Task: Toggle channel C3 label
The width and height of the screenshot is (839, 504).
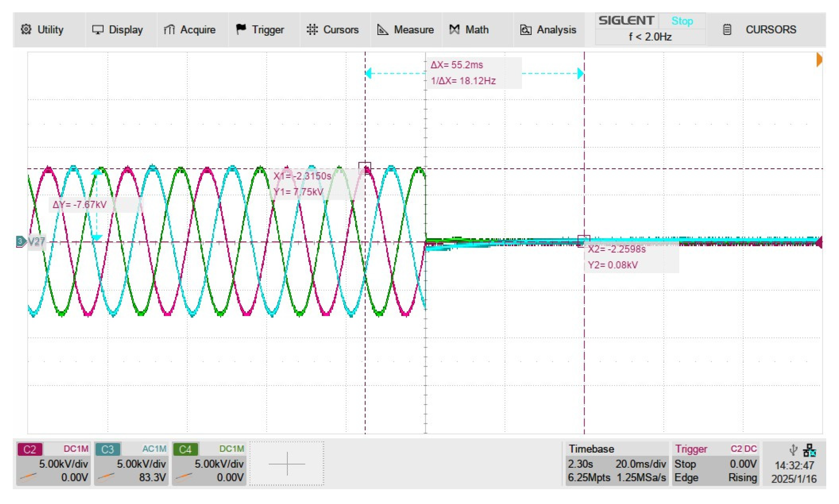Action: [x=107, y=449]
